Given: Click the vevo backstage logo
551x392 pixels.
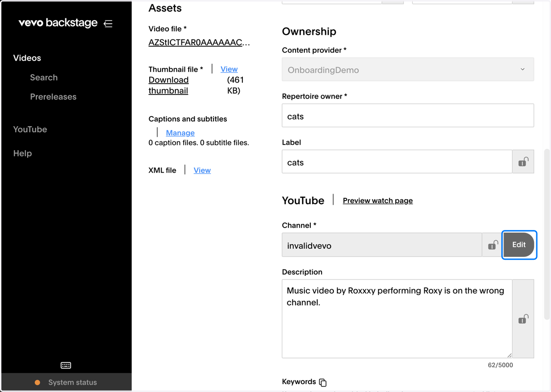Looking at the screenshot, I should 58,23.
